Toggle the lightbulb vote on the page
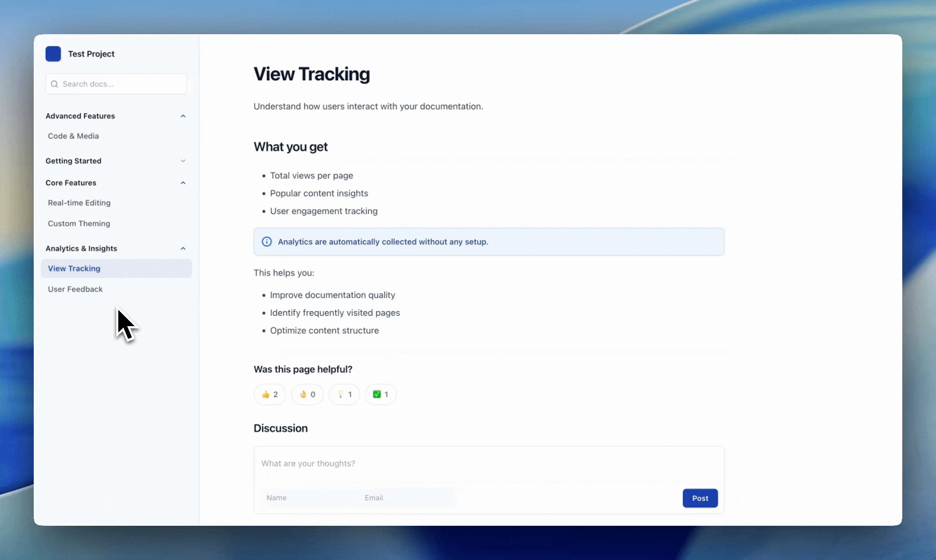Viewport: 936px width, 560px height. coord(343,394)
